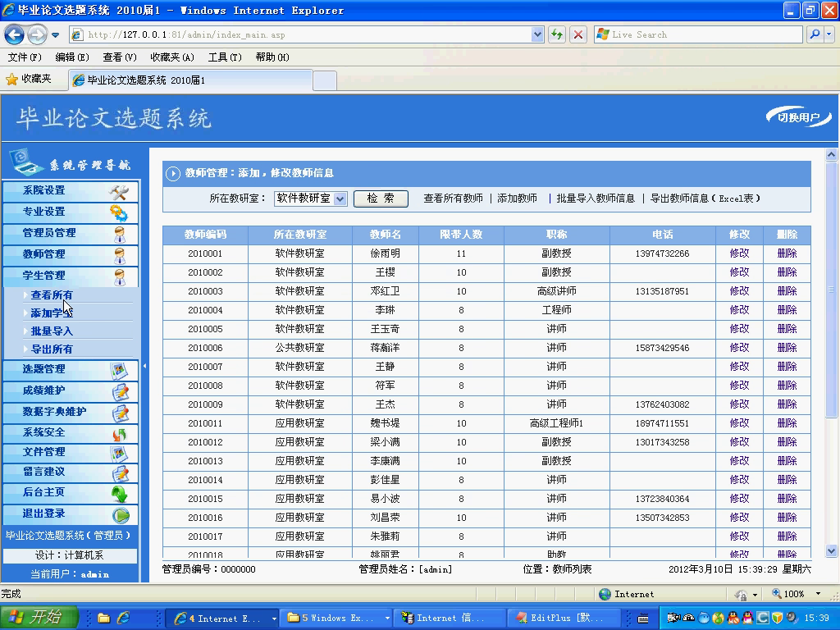Screen dimensions: 840x630
Task: Open the 所在教研室 dropdown list
Action: click(340, 199)
